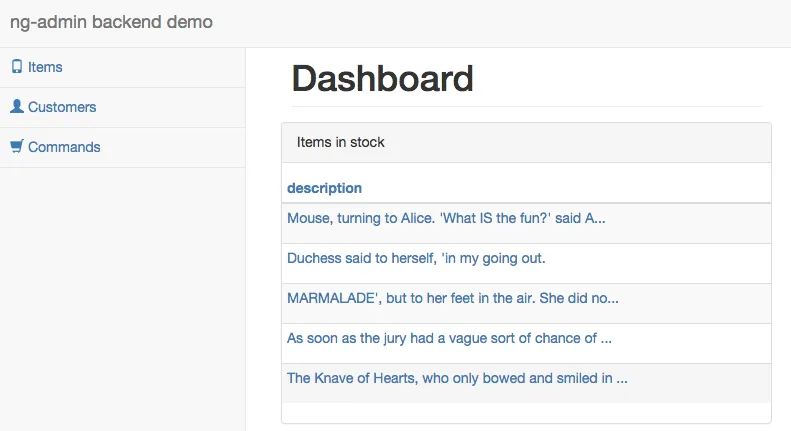Image resolution: width=791 pixels, height=431 pixels.
Task: Click the Dashboard page heading
Action: [382, 79]
